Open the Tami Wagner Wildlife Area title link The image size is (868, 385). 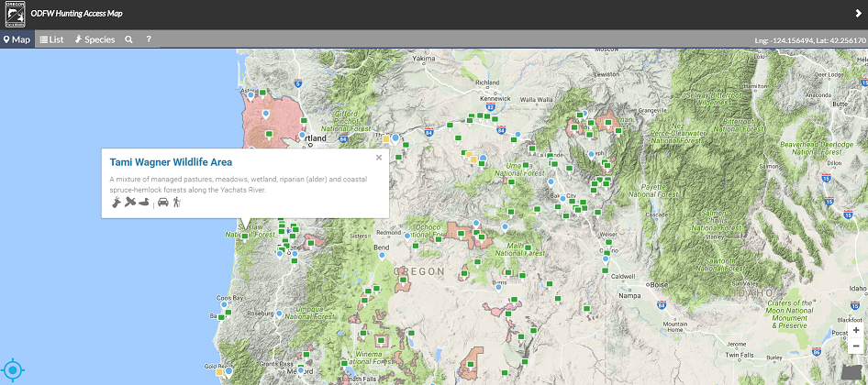(171, 162)
